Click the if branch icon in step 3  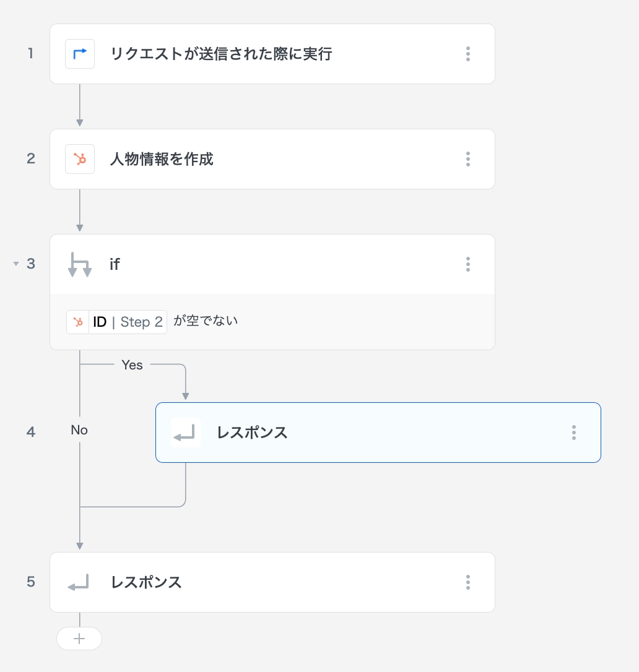pyautogui.click(x=80, y=264)
